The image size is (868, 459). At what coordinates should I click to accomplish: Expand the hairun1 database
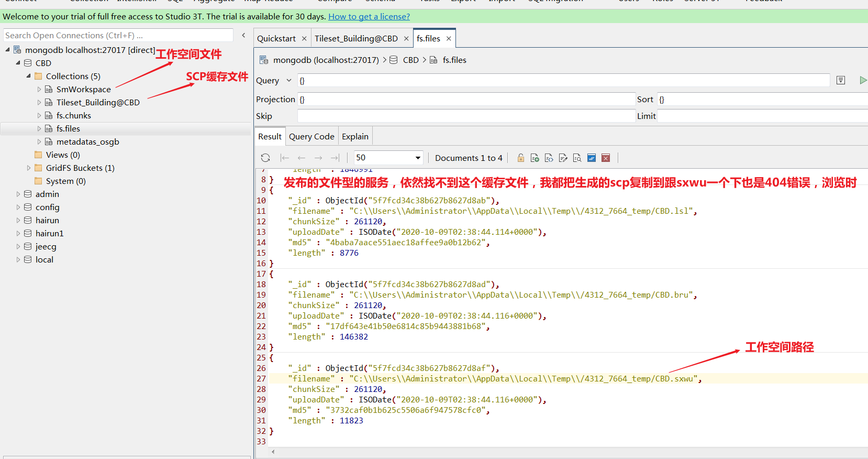[x=18, y=233]
